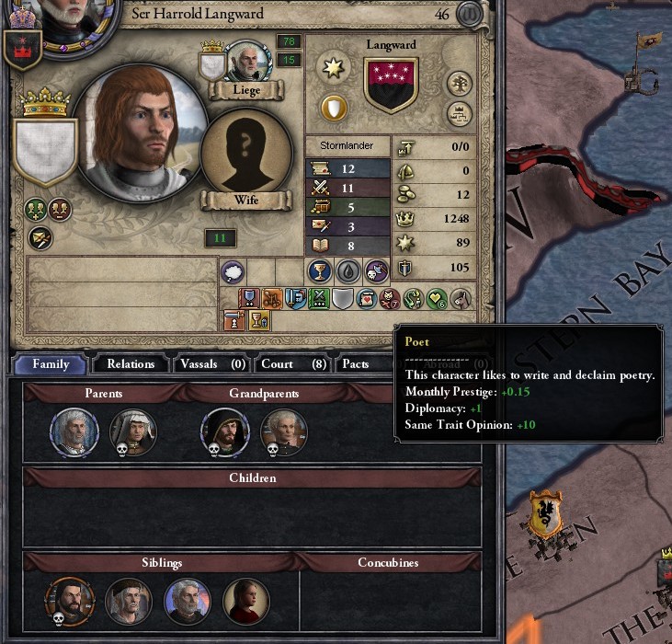Image resolution: width=672 pixels, height=644 pixels.
Task: Switch to the Relations tab
Action: point(131,364)
